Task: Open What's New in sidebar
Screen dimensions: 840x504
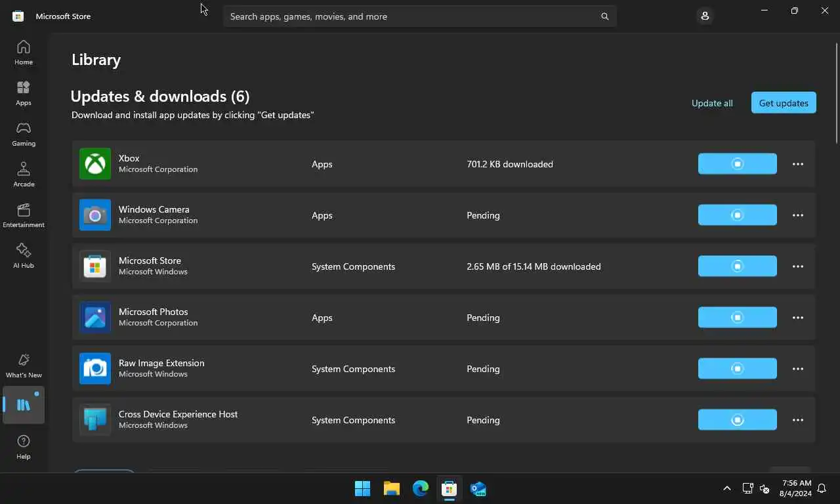Action: coord(23,366)
